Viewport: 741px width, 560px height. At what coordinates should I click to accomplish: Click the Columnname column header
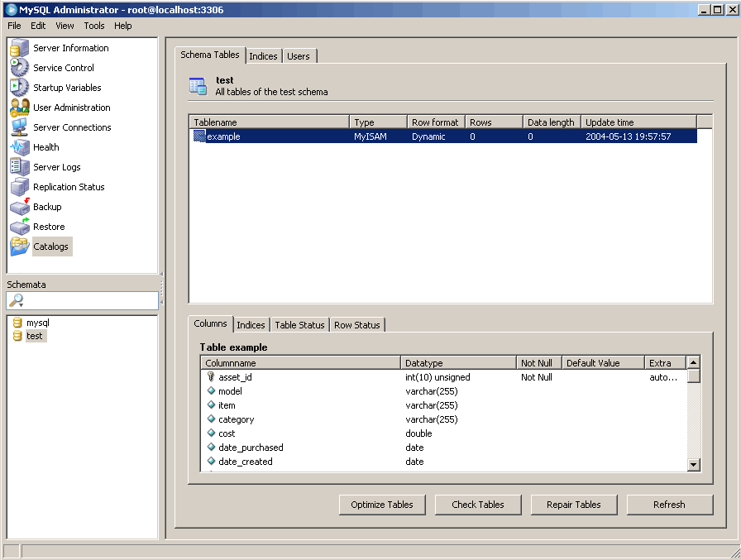301,363
